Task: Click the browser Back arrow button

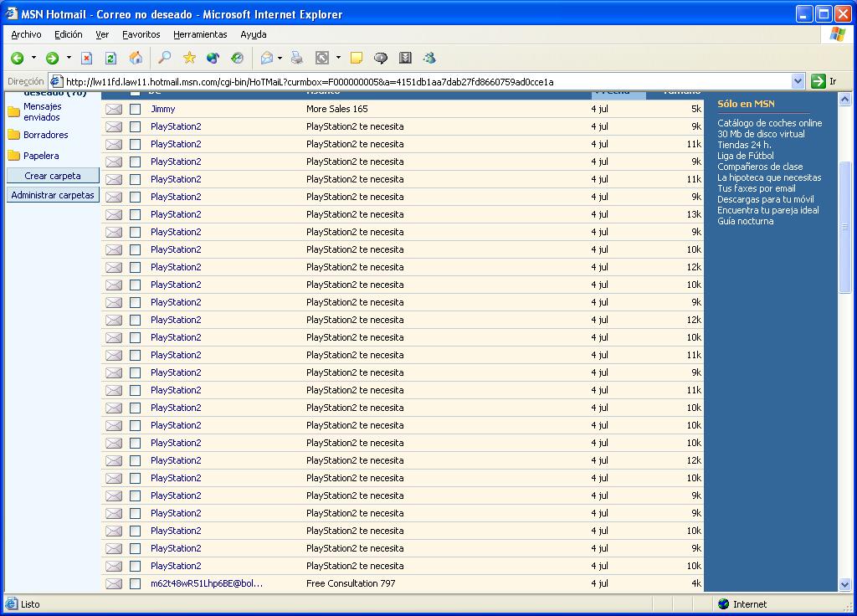Action: click(17, 58)
